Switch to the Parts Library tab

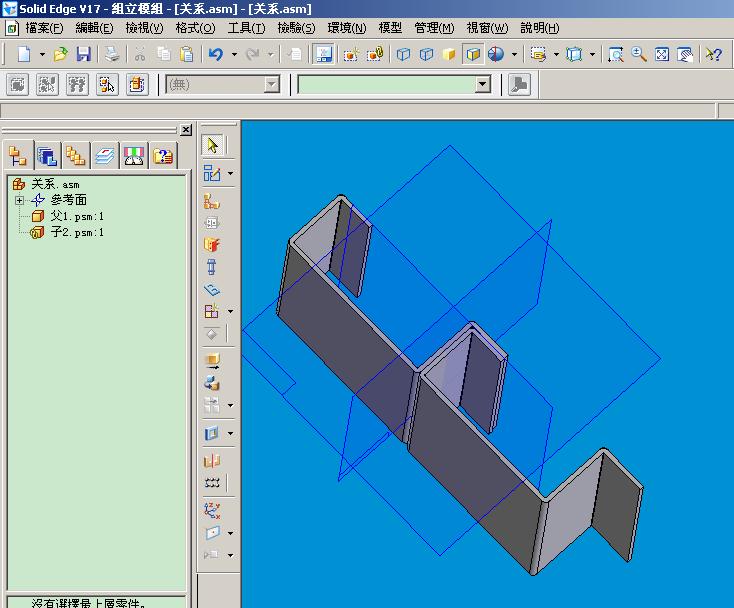point(47,156)
